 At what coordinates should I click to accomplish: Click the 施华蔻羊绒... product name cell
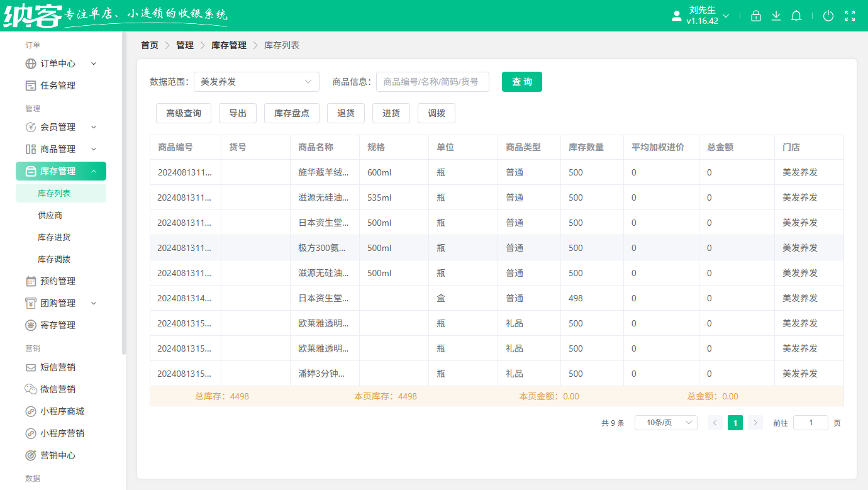pos(325,172)
